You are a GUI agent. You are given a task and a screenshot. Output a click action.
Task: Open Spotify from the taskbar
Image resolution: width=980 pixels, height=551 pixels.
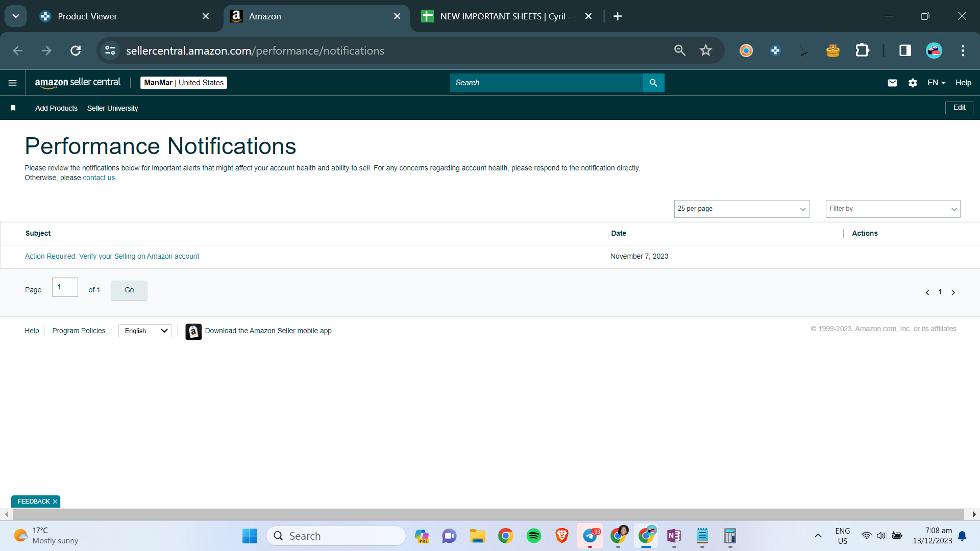pos(534,536)
